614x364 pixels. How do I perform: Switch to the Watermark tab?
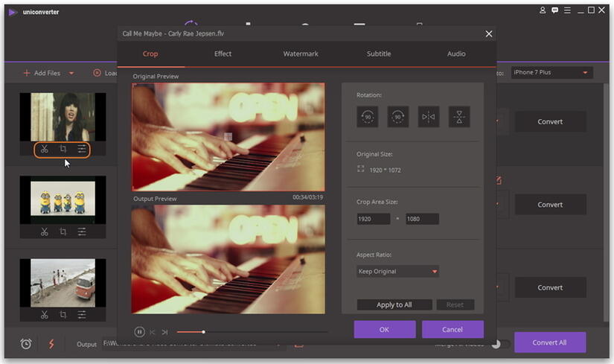pos(301,54)
